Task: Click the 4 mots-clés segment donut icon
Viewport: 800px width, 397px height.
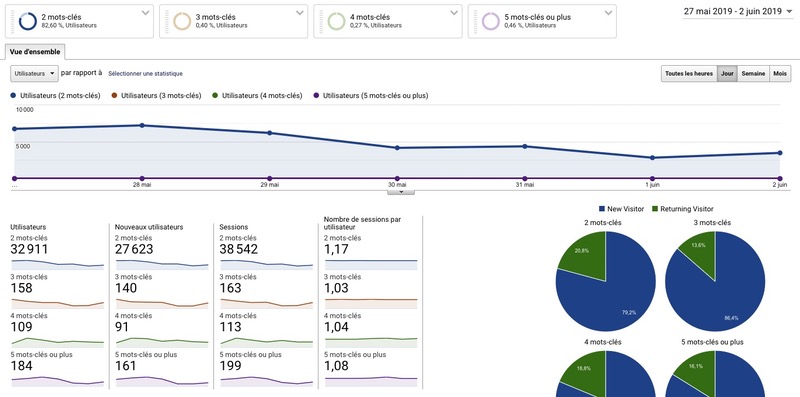Action: (336, 21)
